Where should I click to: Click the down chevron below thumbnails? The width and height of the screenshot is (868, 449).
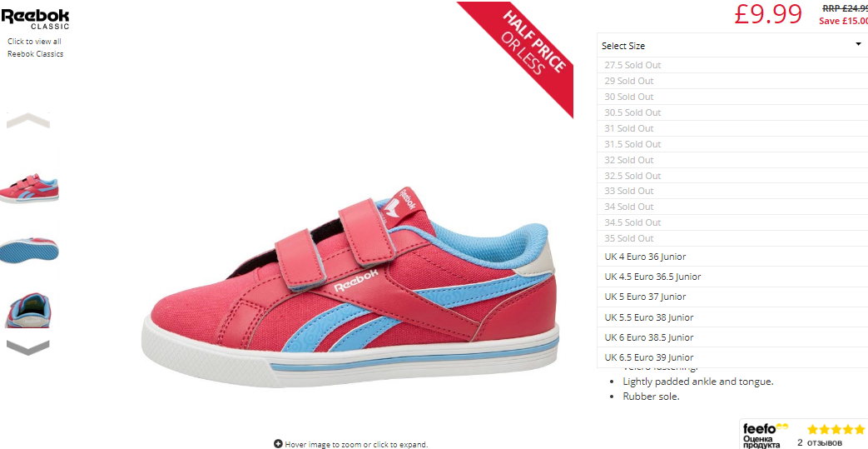tap(28, 347)
